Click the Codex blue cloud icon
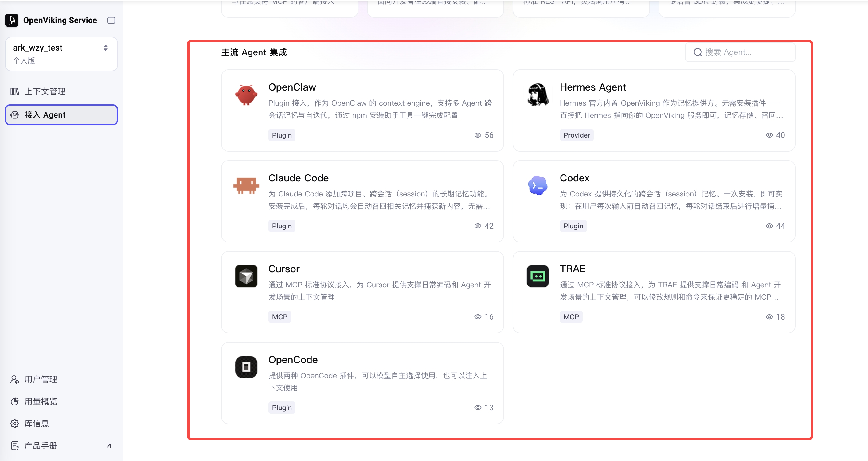Image resolution: width=868 pixels, height=461 pixels. point(538,186)
